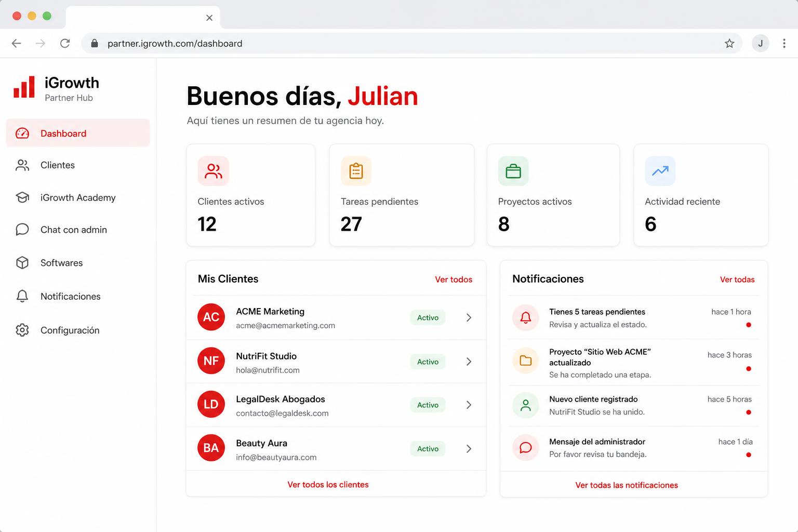Click the iGrowth Academy graduation cap icon
The image size is (798, 532).
22,197
